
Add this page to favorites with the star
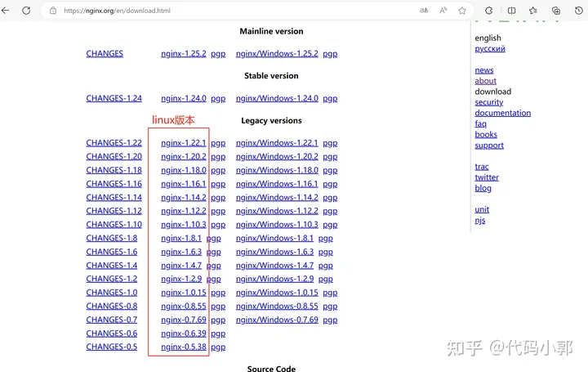[x=462, y=11]
